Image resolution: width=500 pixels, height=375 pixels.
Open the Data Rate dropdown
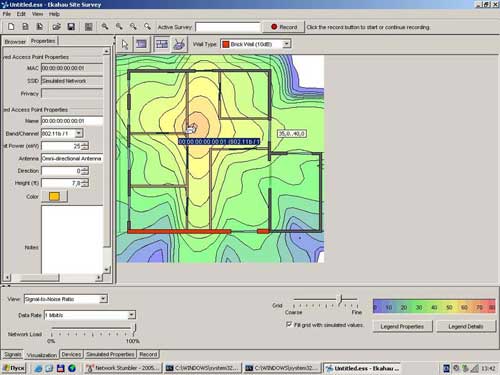pos(132,315)
